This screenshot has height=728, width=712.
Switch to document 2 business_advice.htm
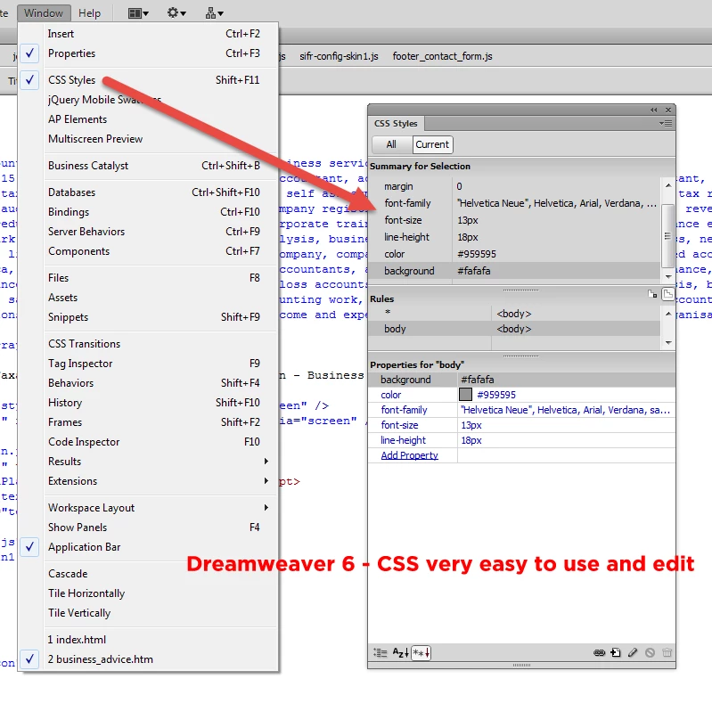point(149,659)
